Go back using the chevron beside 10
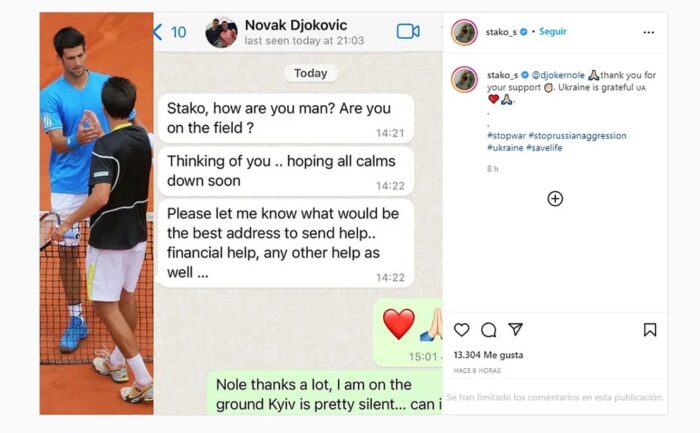 (x=158, y=32)
